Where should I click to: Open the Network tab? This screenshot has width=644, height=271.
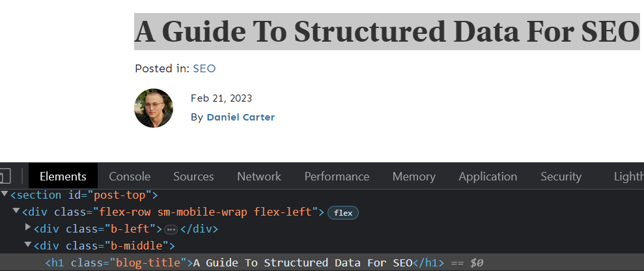coord(259,177)
